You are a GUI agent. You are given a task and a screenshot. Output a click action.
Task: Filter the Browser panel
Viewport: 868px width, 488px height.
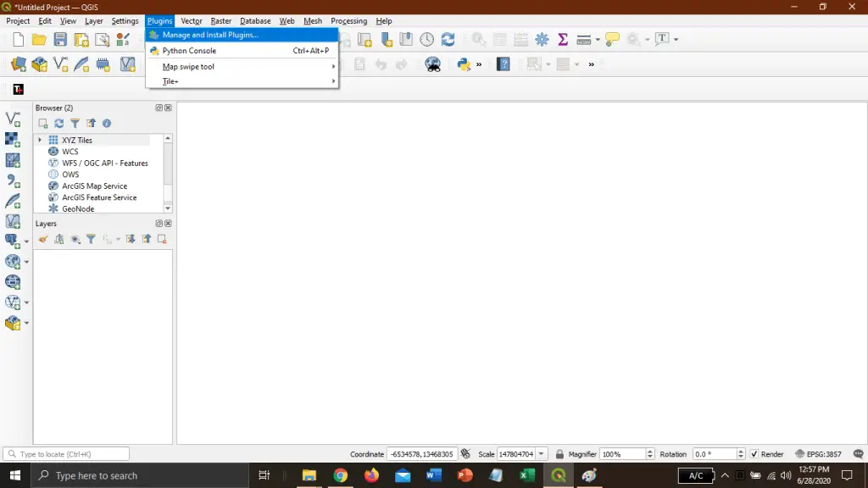pos(75,124)
